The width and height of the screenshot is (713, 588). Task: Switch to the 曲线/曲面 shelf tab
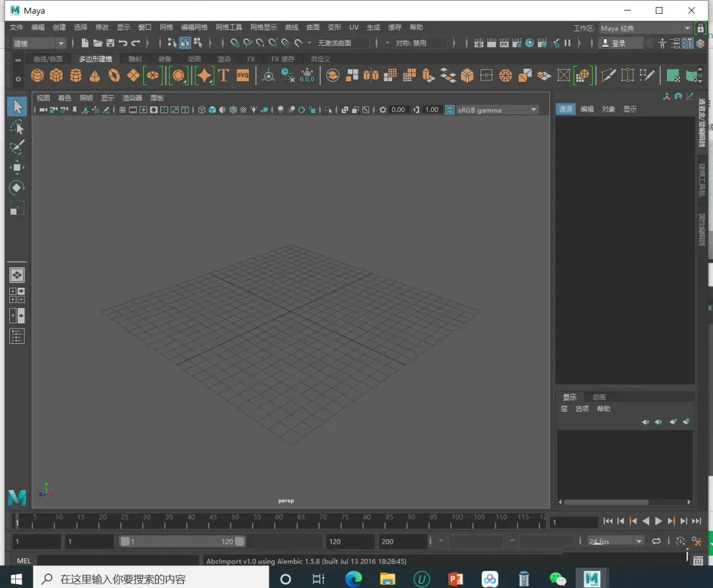[x=48, y=59]
